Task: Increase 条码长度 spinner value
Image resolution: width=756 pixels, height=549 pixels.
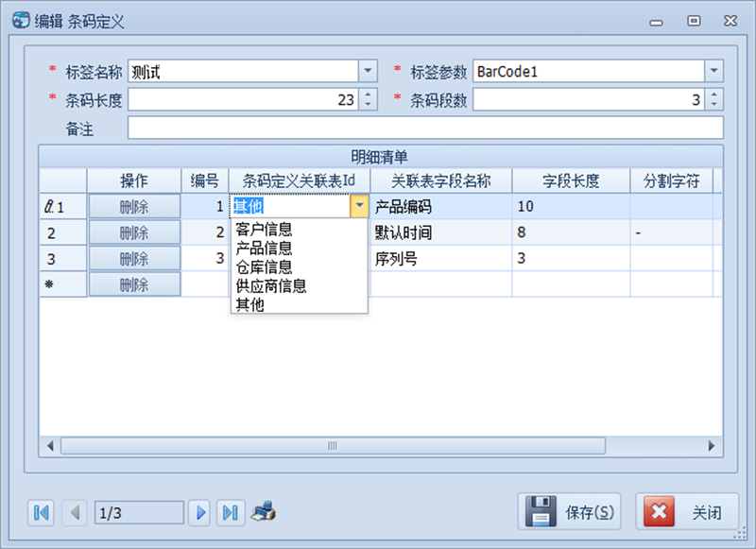Action: pos(368,94)
